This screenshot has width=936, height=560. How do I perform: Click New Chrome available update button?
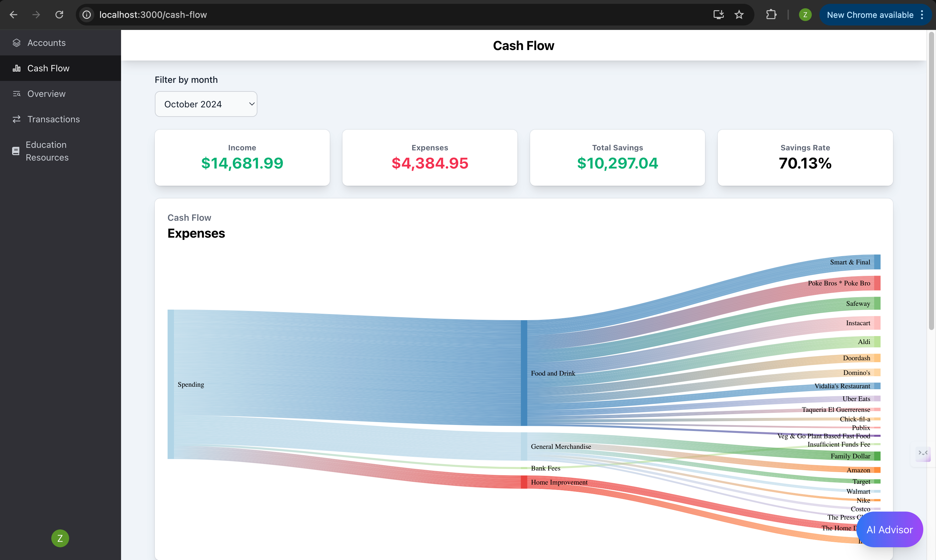click(869, 15)
